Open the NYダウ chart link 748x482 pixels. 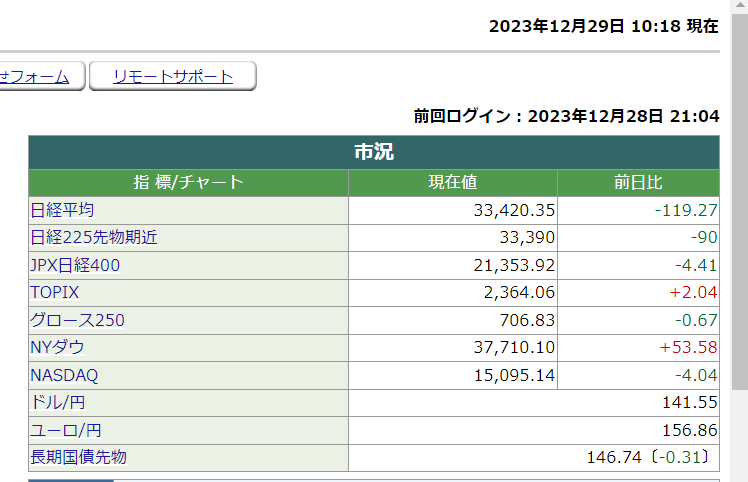click(58, 348)
